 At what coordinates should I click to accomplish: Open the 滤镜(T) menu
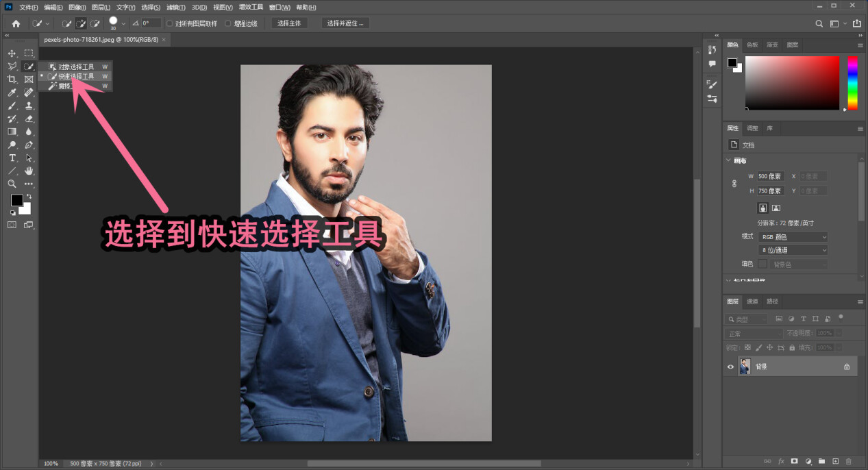point(175,7)
